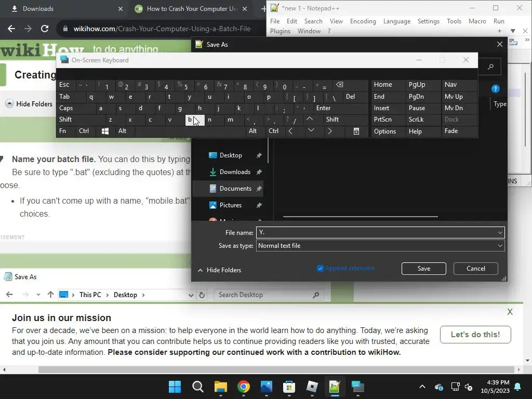Open recent locations dropdown beside forward arrow
This screenshot has height=399, width=532.
pyautogui.click(x=38, y=295)
